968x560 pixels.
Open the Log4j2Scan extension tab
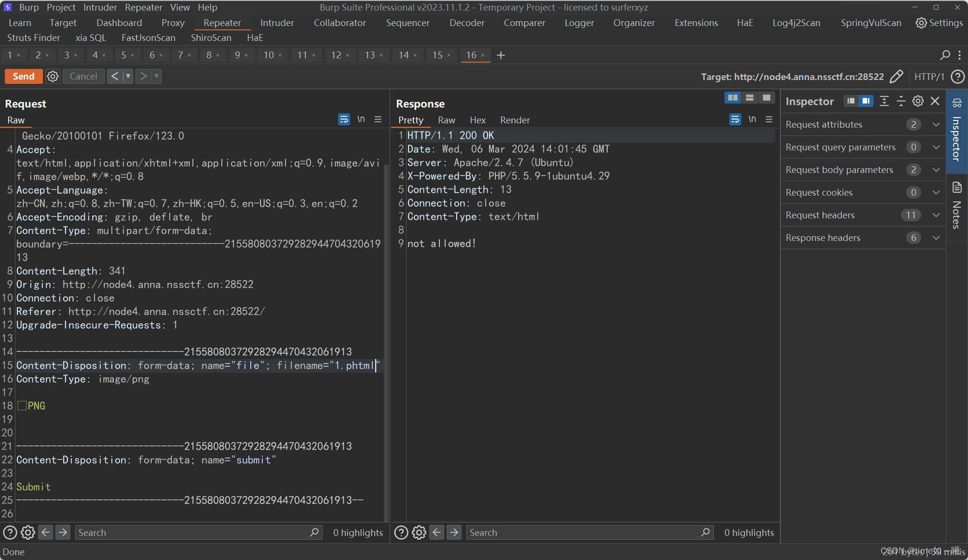click(796, 23)
